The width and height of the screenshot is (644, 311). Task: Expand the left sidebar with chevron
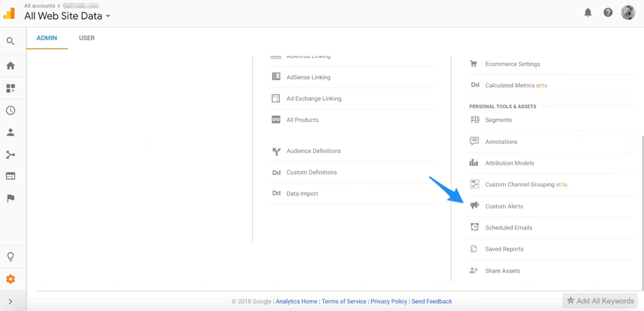click(x=10, y=302)
